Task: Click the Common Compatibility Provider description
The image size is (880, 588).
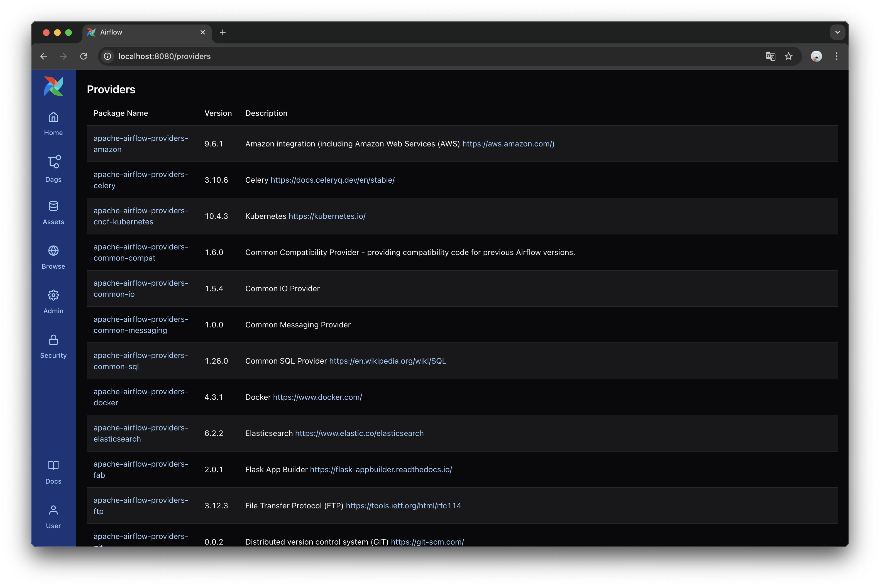Action: click(410, 252)
